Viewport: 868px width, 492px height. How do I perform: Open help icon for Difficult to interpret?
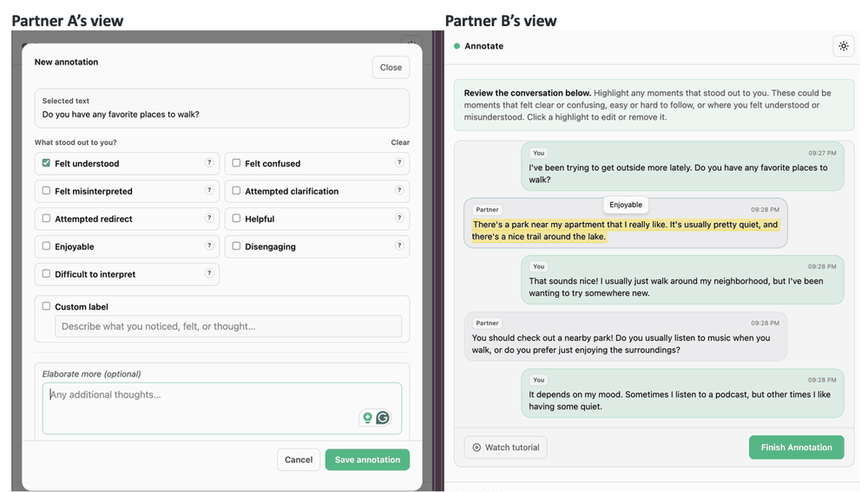[x=209, y=272]
